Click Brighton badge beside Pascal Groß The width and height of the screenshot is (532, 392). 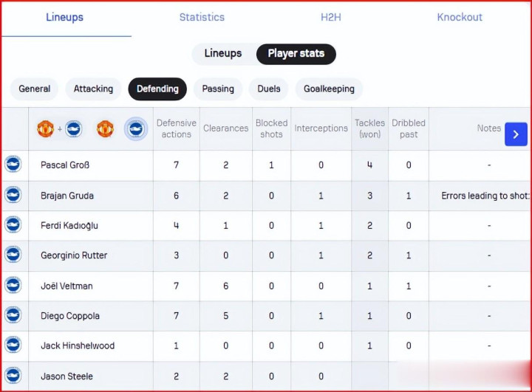coord(13,165)
